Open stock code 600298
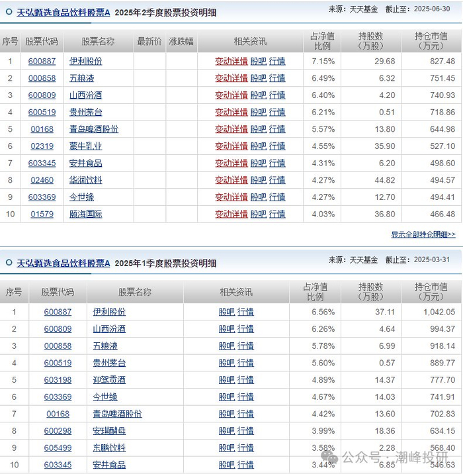 pyautogui.click(x=58, y=431)
